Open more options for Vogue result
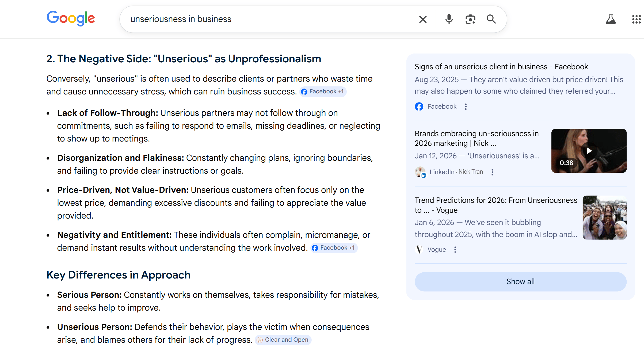This screenshot has height=351, width=644. click(455, 250)
